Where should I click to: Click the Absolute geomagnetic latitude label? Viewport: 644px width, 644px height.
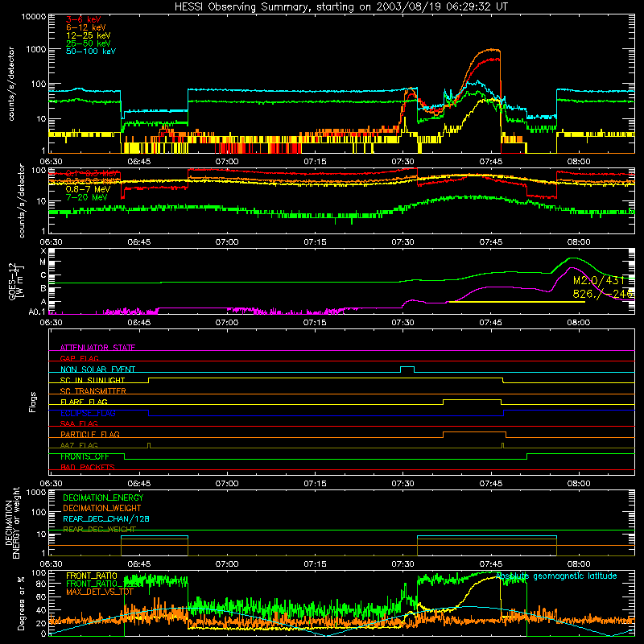pyautogui.click(x=556, y=576)
